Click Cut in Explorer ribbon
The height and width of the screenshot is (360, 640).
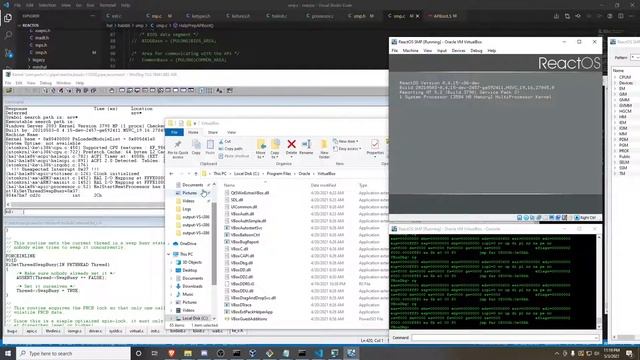224,141
